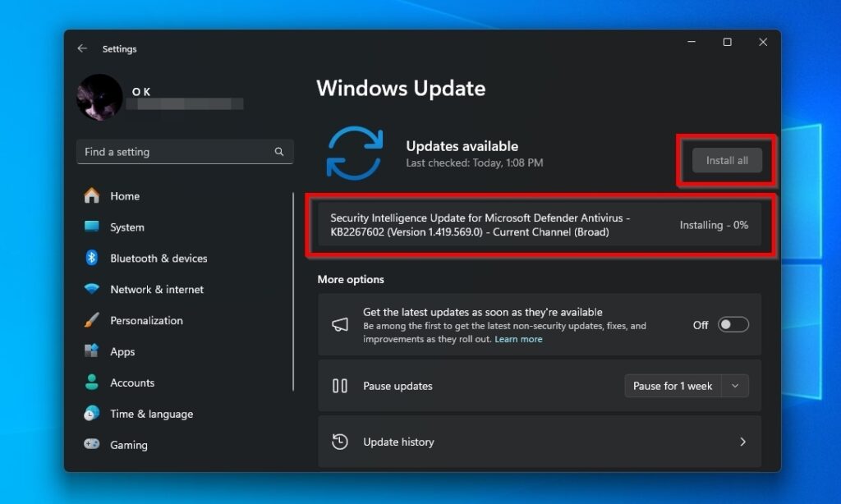The height and width of the screenshot is (504, 841).
Task: Open Apps settings via its grid icon
Action: coord(91,351)
